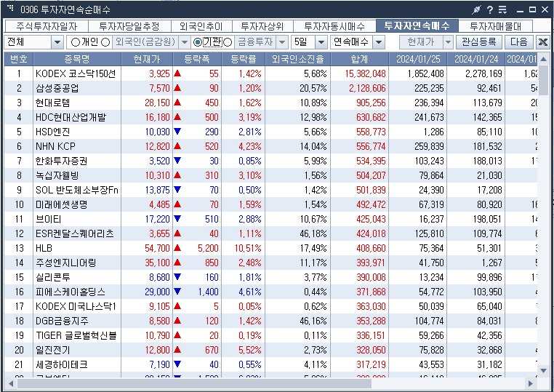This screenshot has height=392, width=554.
Task: Switch to 외국인추이 tab
Action: pos(201,26)
